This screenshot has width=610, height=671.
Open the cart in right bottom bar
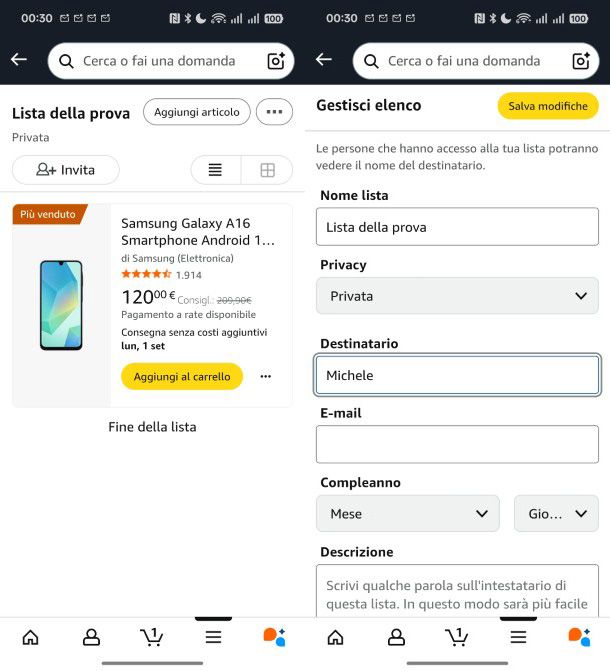pyautogui.click(x=456, y=636)
